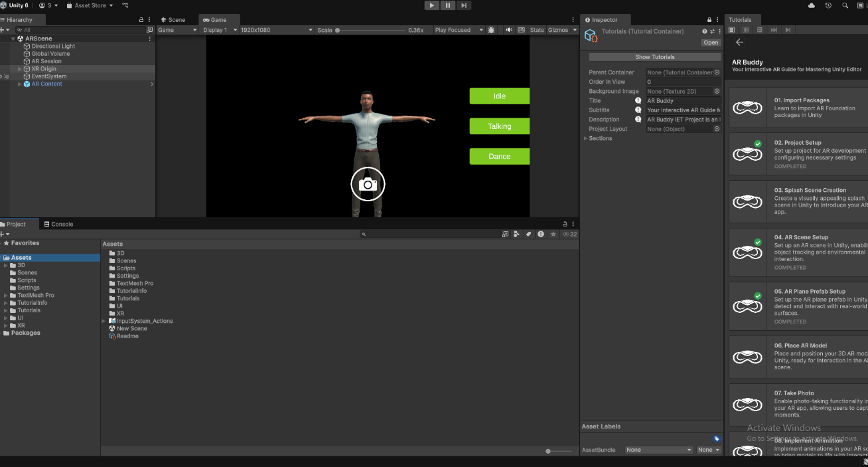Click the camera capture button in Game view
This screenshot has height=467, width=868.
coord(368,185)
